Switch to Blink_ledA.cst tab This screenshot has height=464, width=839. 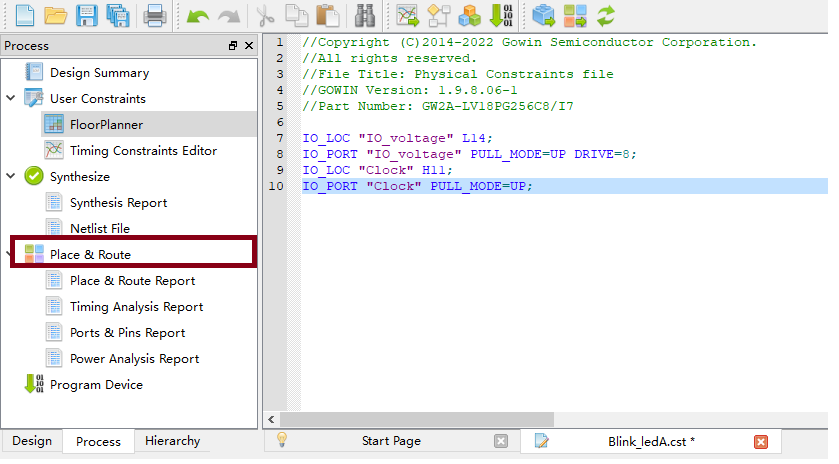[x=651, y=442]
